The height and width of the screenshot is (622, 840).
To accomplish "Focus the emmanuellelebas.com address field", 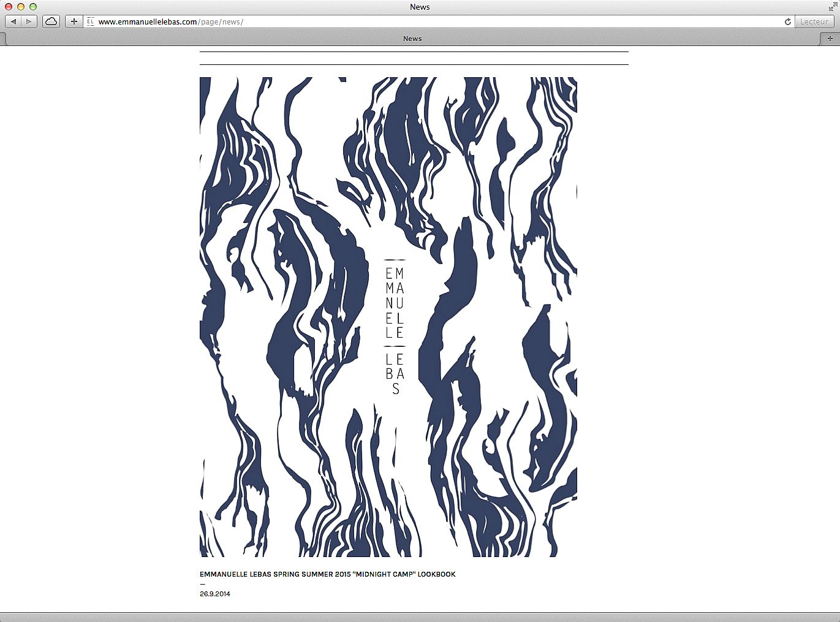I will [439, 21].
